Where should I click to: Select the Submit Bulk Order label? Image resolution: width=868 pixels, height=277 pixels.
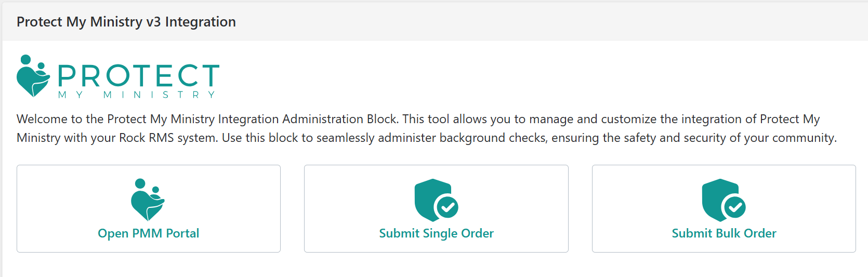coord(724,233)
